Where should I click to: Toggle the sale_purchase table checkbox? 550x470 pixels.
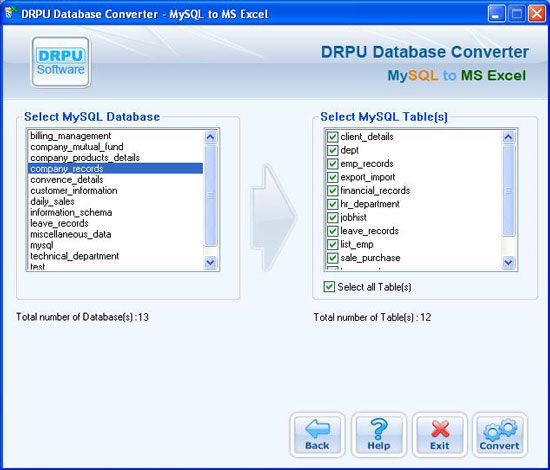click(332, 258)
